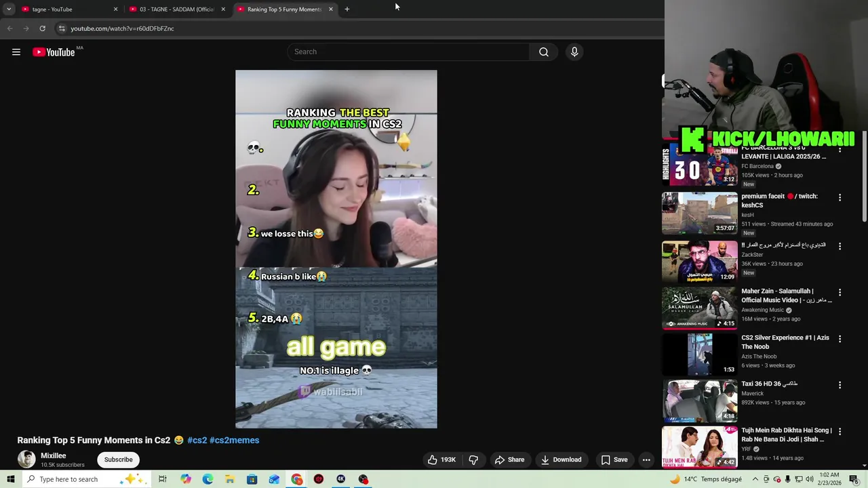Image resolution: width=868 pixels, height=488 pixels.
Task: View site information icon in address bar
Action: coord(62,28)
